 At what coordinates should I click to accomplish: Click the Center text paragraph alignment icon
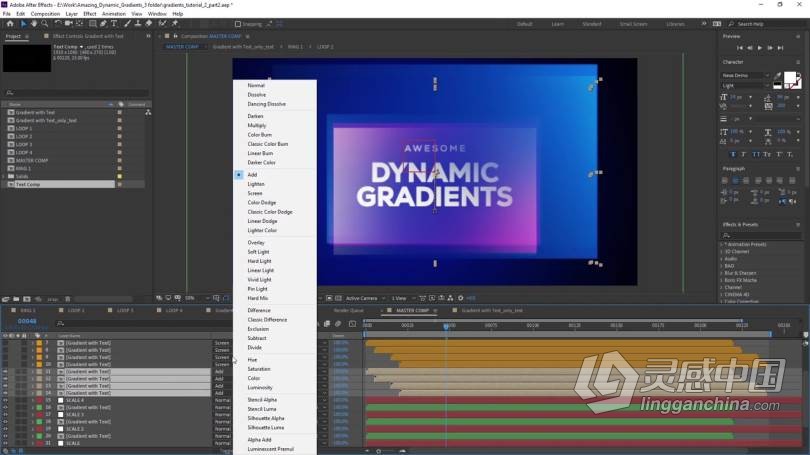(736, 180)
